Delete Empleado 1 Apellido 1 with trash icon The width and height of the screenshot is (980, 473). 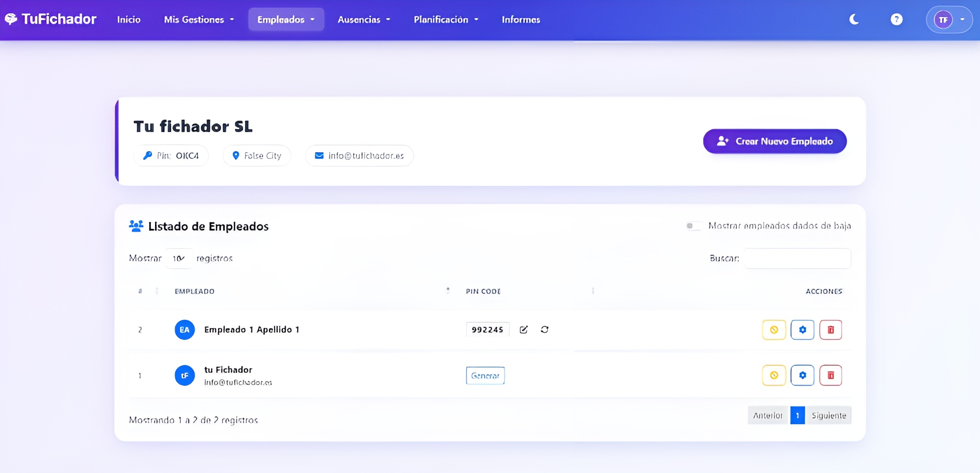click(x=831, y=330)
